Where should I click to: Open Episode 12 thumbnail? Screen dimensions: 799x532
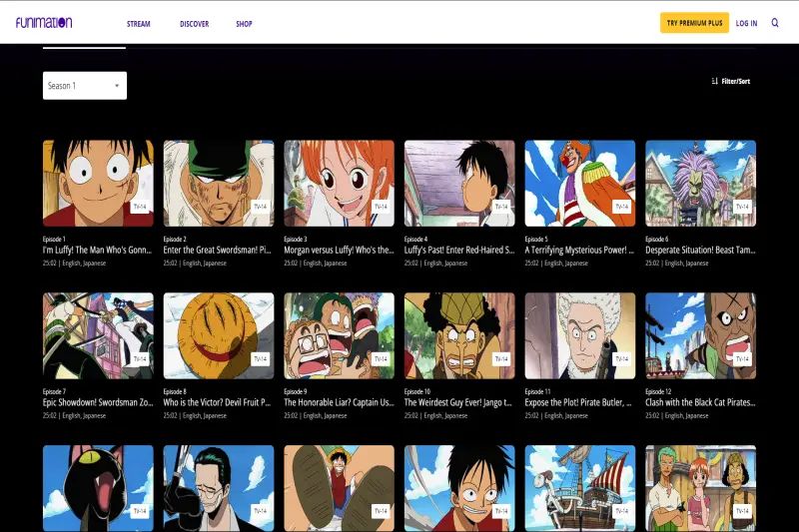pos(701,335)
